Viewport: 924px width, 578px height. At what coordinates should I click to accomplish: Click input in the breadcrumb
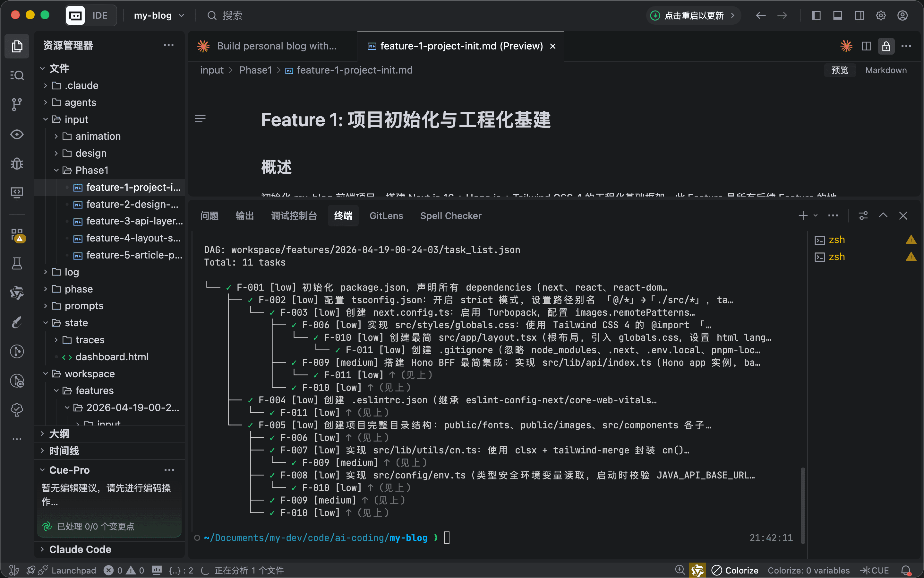tap(211, 70)
